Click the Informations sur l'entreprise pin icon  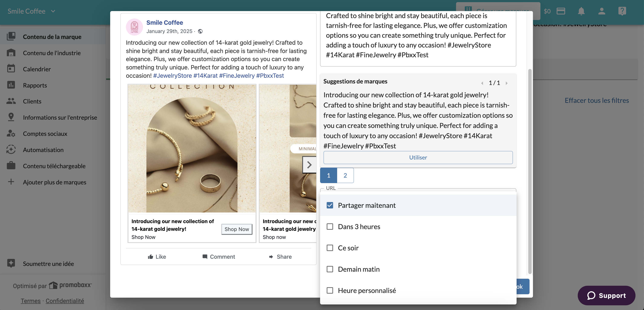[x=11, y=117]
